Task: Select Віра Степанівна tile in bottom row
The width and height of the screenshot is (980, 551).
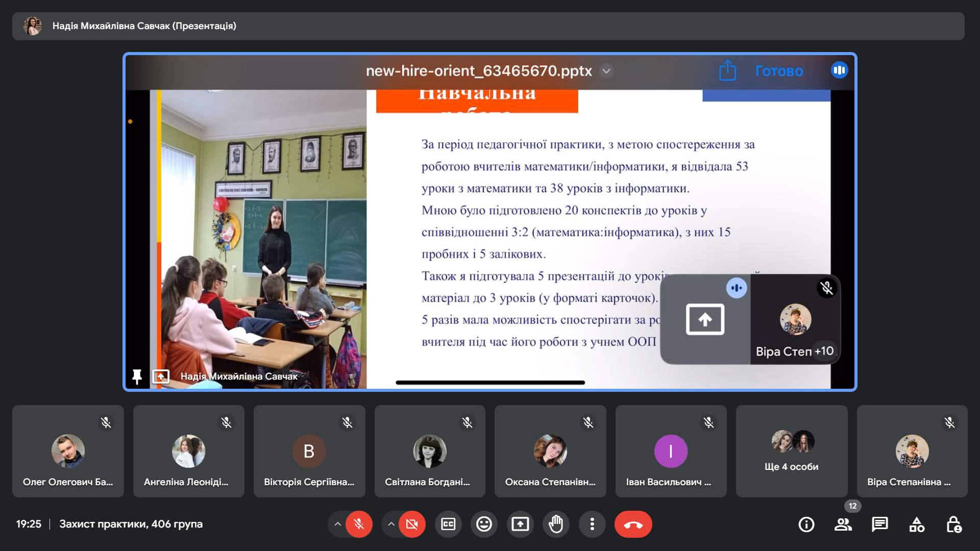Action: click(x=912, y=451)
